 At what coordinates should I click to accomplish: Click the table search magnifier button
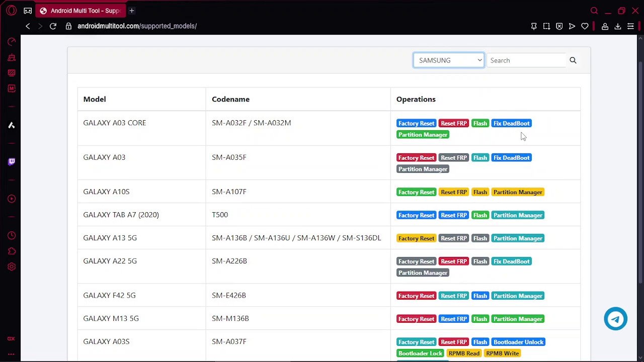point(573,60)
